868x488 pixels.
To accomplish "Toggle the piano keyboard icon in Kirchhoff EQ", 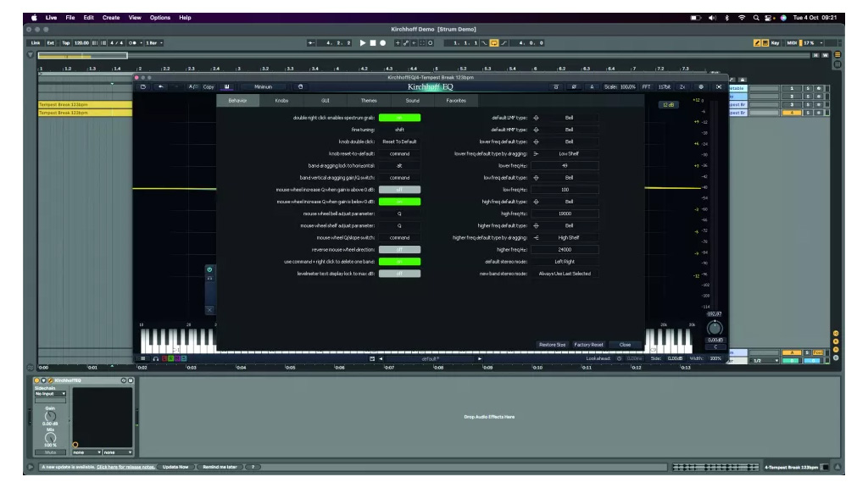I will [226, 87].
